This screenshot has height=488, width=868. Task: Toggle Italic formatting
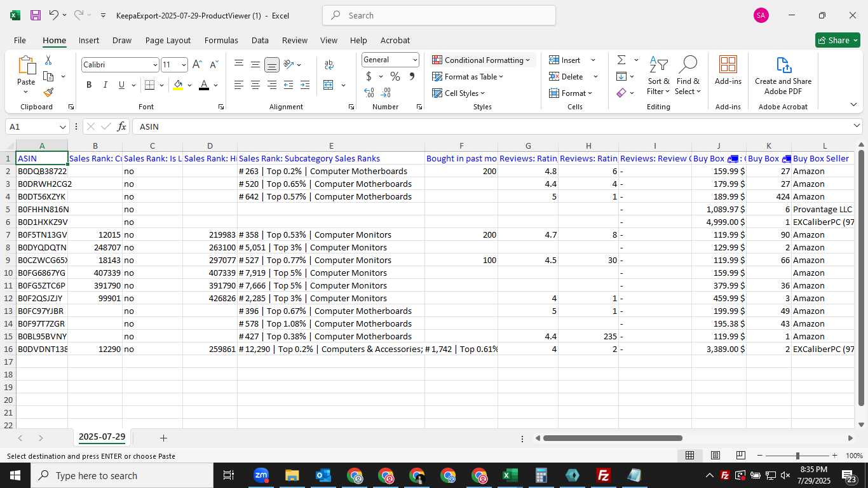tap(105, 85)
